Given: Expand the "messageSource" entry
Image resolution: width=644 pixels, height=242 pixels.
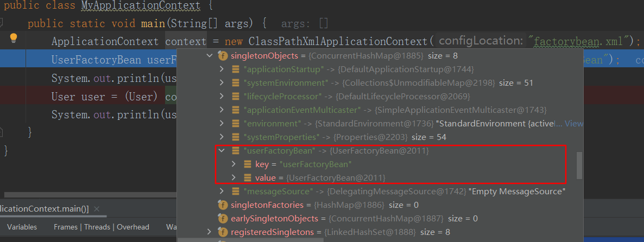Looking at the screenshot, I should coord(222,191).
